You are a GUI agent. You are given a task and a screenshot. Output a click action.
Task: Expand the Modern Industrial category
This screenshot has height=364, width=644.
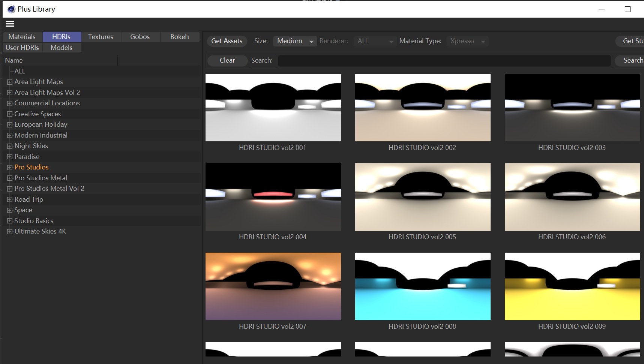(10, 135)
